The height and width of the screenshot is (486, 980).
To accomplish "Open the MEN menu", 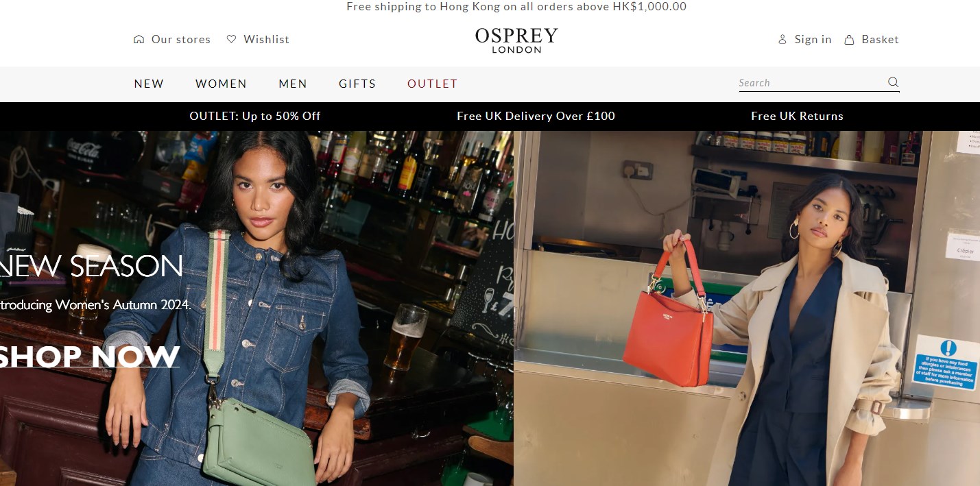I will coord(293,84).
